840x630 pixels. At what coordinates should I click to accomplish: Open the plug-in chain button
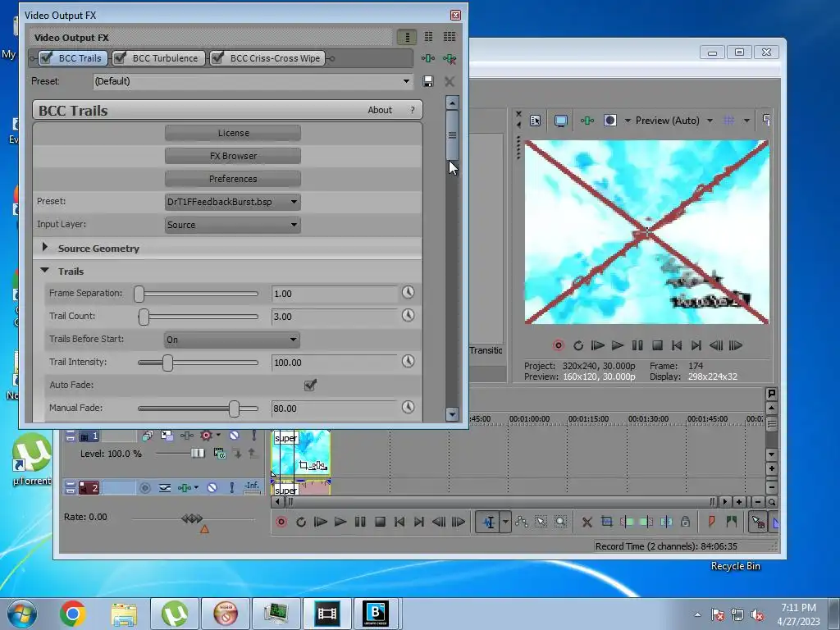coord(427,58)
